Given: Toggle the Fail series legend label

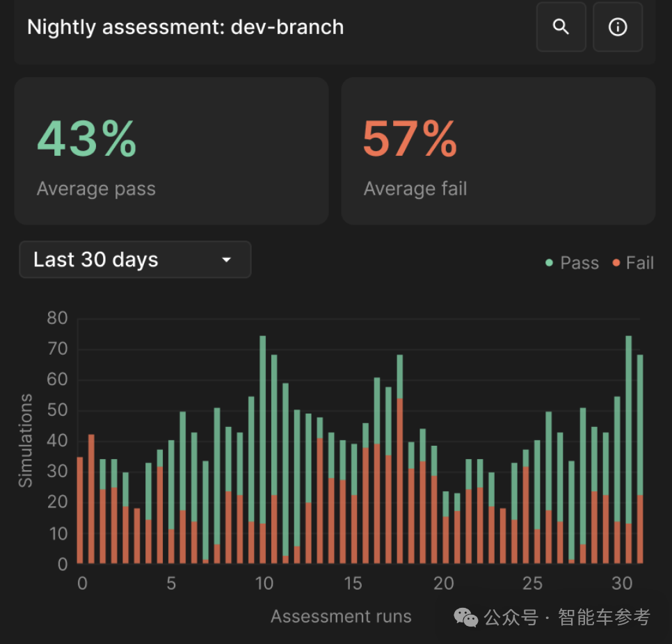Looking at the screenshot, I should (639, 263).
